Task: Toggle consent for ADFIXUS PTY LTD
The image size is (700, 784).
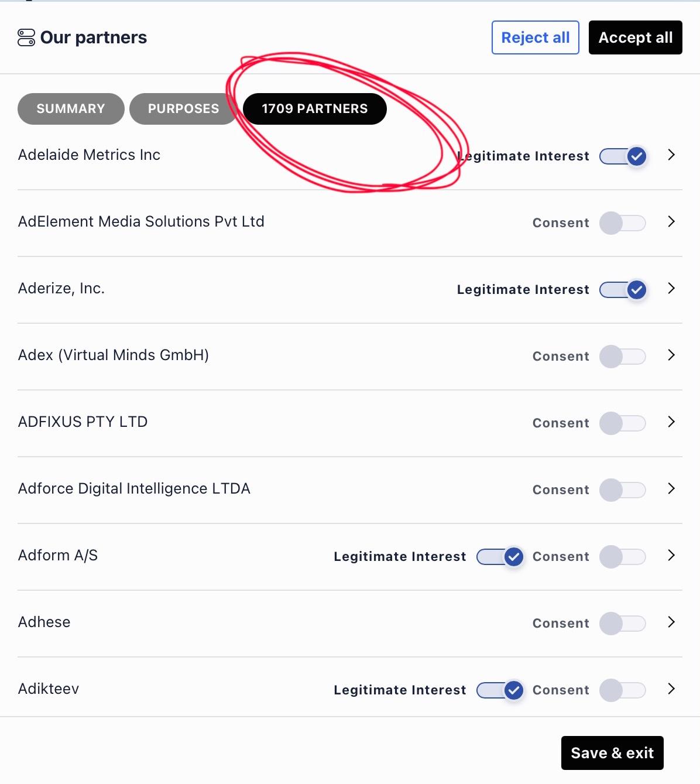Action: [x=623, y=423]
